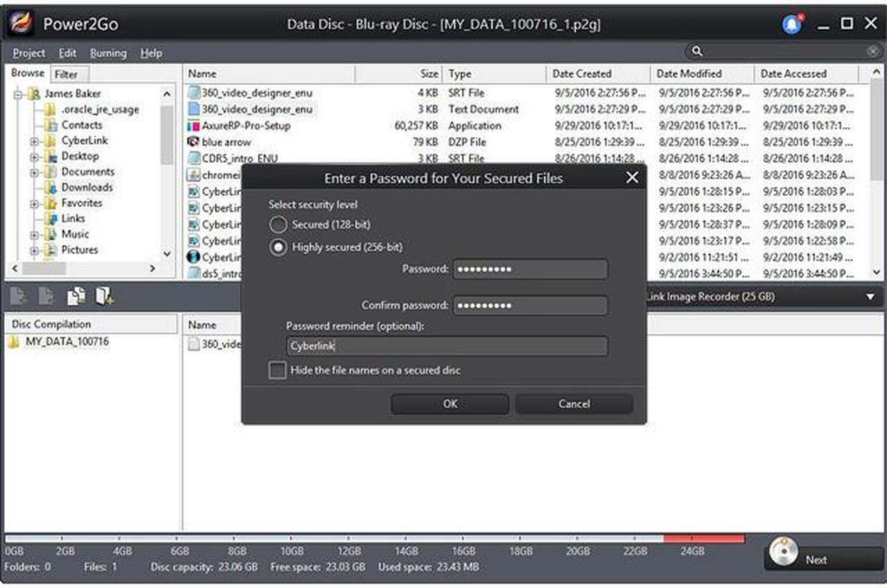
Task: Click the James Baker user folder icon
Action: point(34,93)
